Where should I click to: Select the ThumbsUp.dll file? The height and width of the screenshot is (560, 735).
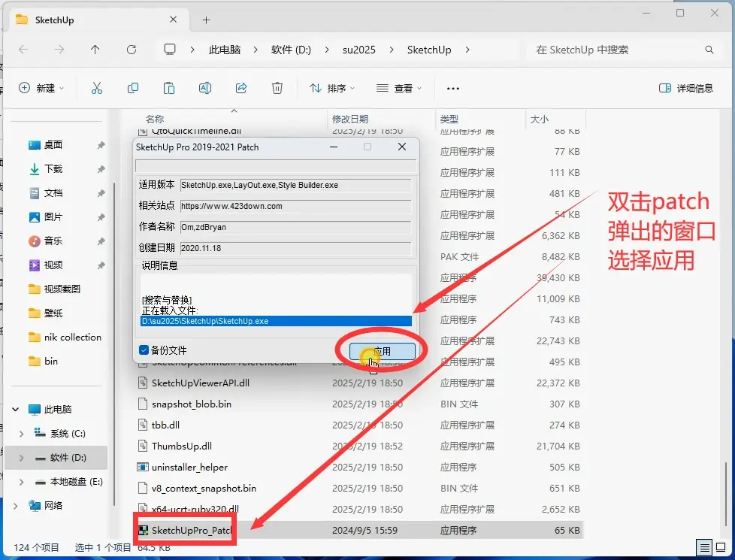[181, 446]
